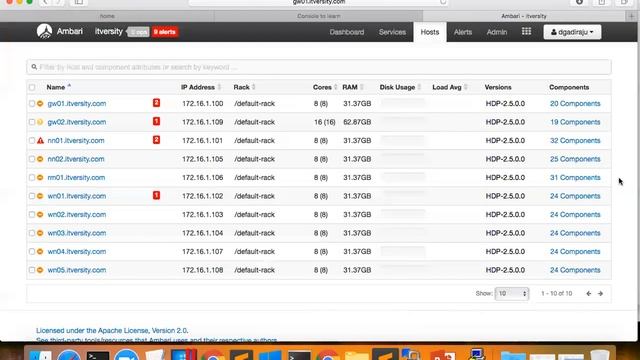The width and height of the screenshot is (640, 360).
Task: Check the box for wn05.itversity.com
Action: pos(32,270)
